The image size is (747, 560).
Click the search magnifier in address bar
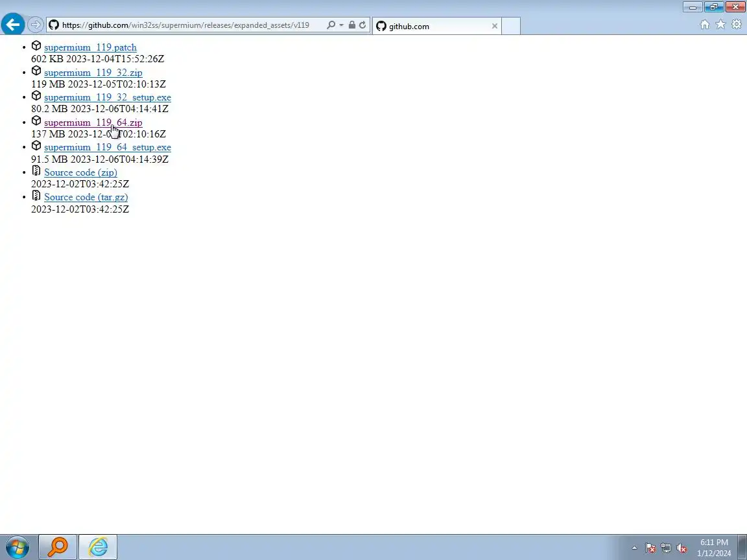pos(331,25)
